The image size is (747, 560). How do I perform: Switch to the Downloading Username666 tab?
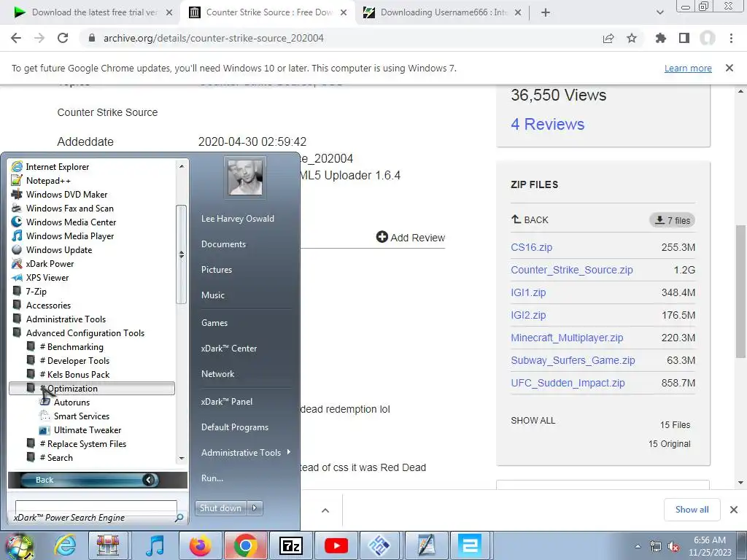pos(443,12)
